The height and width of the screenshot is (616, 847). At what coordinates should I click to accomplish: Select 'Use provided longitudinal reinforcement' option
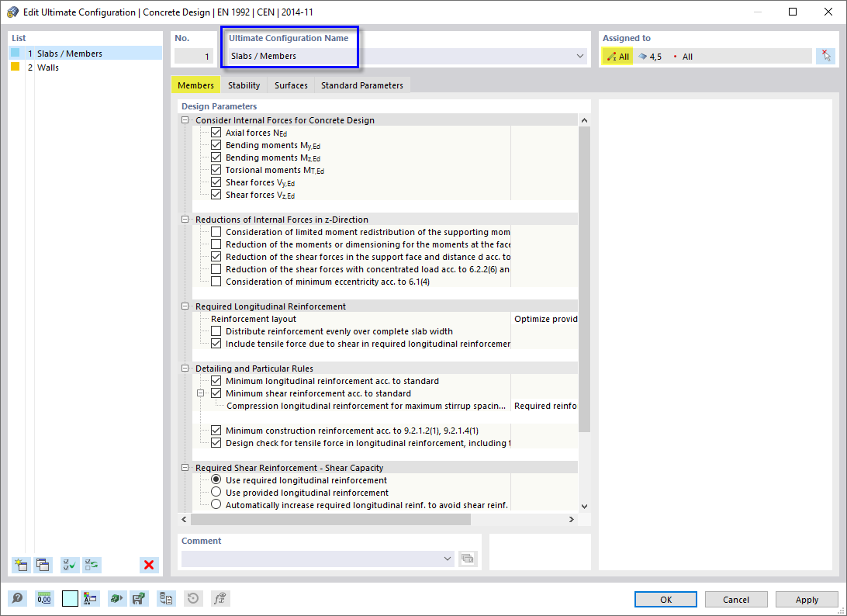216,492
